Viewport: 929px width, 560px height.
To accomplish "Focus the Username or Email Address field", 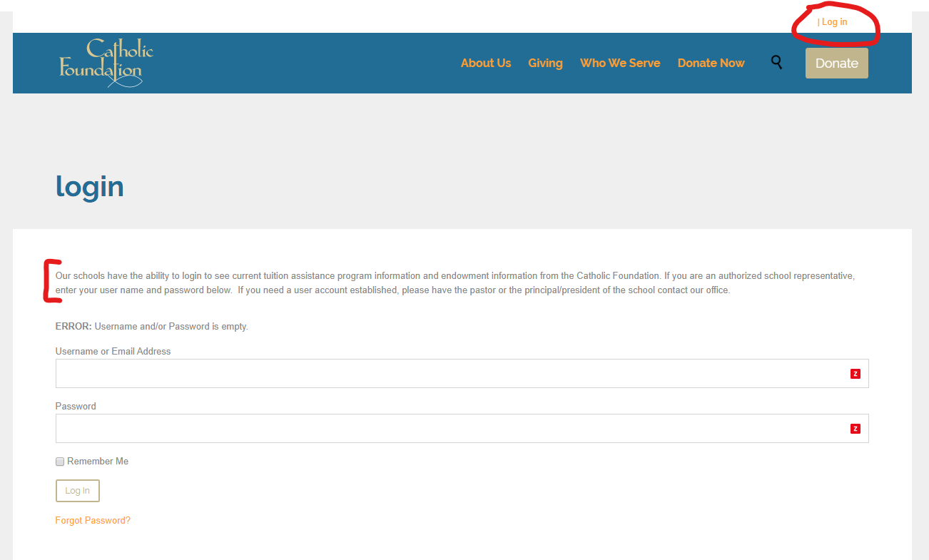I will pyautogui.click(x=450, y=374).
